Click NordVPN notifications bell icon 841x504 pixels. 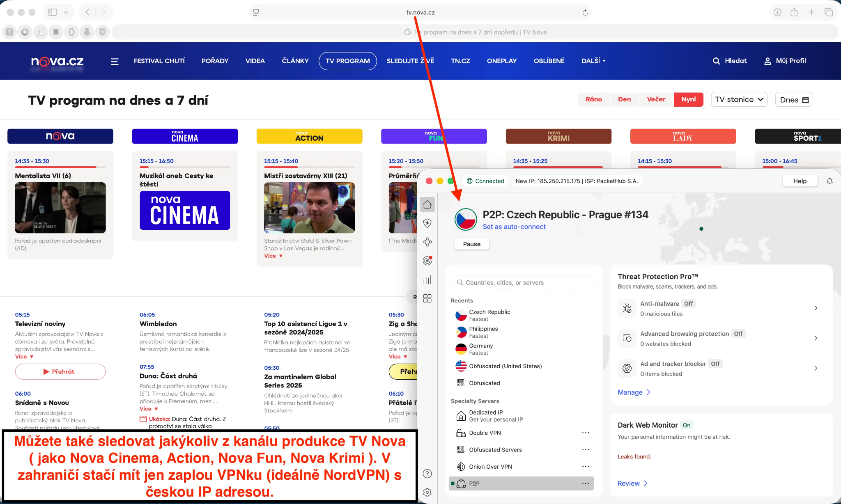[x=830, y=181]
